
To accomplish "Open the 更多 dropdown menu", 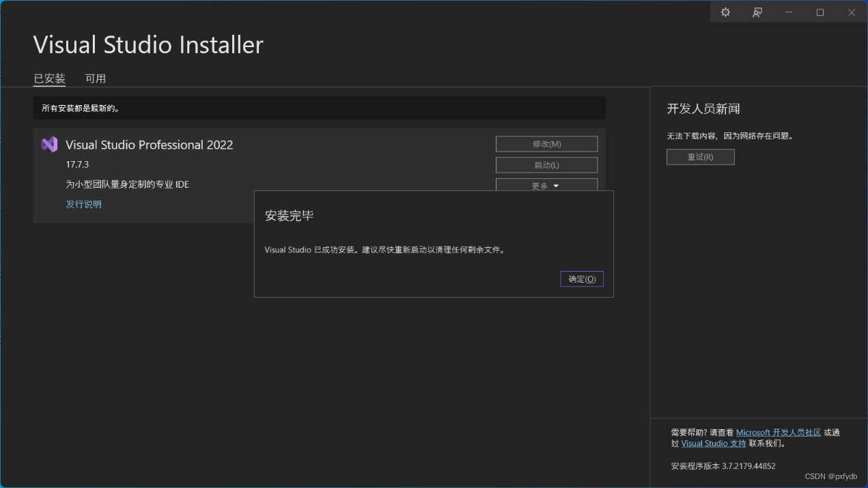I will [x=546, y=185].
